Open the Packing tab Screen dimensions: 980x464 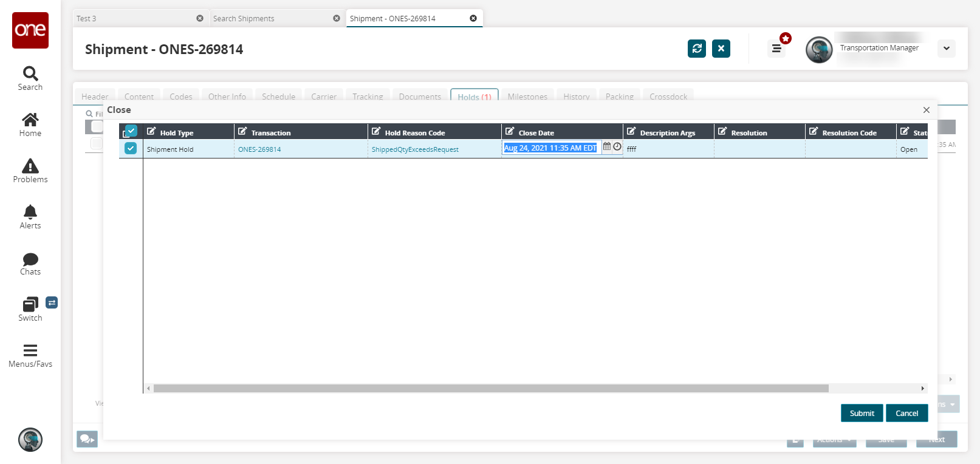point(620,97)
